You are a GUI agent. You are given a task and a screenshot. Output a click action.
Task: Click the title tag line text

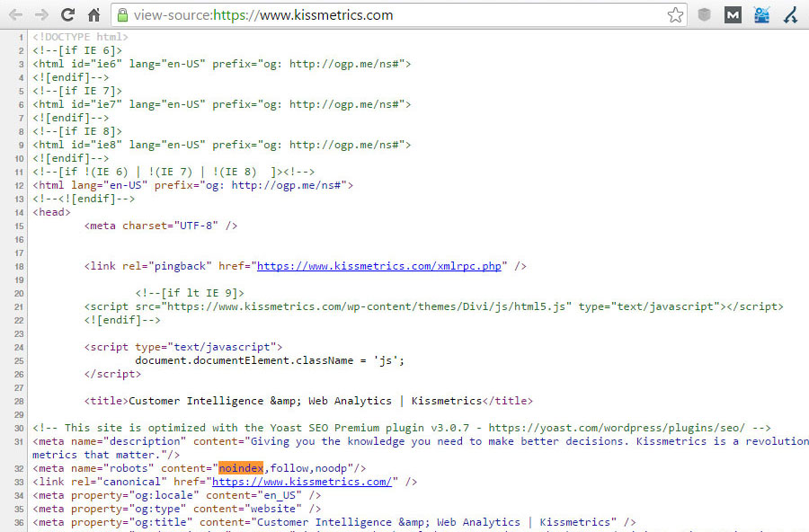coord(308,401)
